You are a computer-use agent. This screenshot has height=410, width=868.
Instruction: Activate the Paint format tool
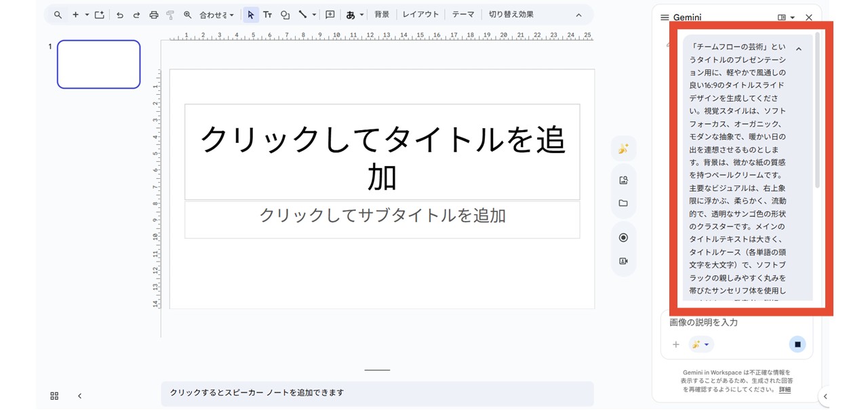click(170, 14)
